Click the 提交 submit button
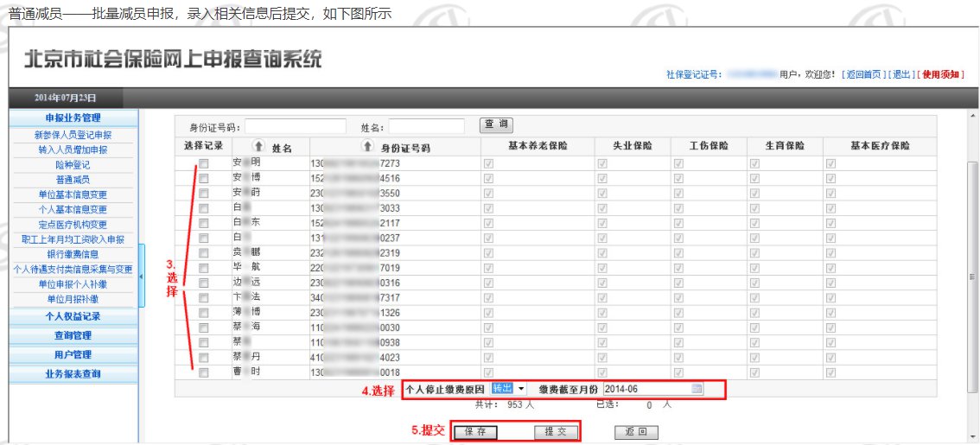 555,431
